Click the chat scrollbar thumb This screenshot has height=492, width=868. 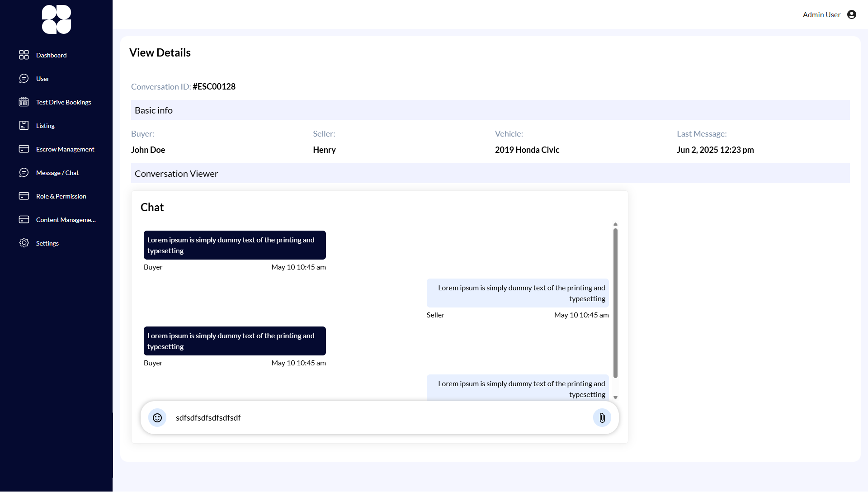coord(615,303)
